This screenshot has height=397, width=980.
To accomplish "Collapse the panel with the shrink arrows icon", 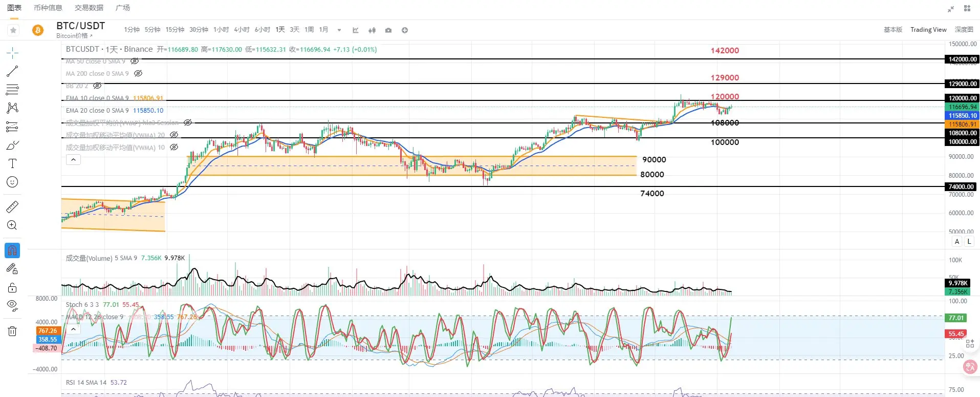I will (951, 9).
